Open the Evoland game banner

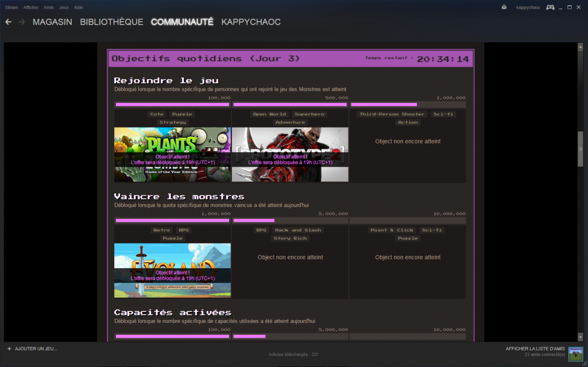pos(172,270)
